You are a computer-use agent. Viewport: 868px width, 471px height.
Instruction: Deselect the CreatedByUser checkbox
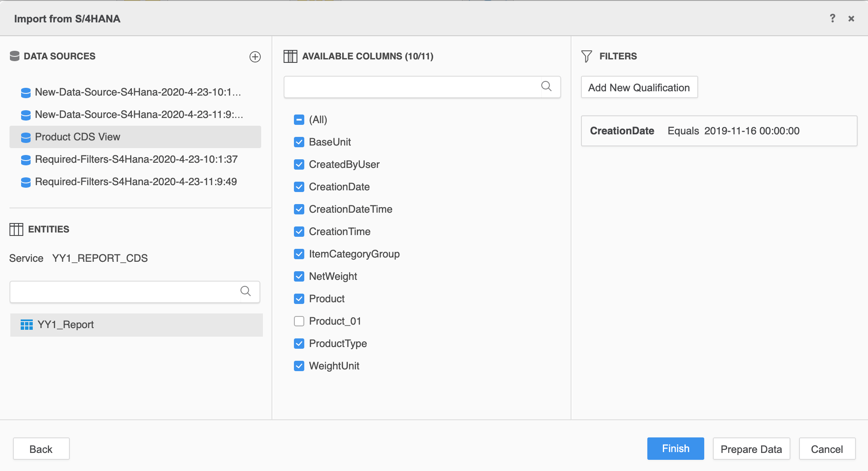(299, 164)
